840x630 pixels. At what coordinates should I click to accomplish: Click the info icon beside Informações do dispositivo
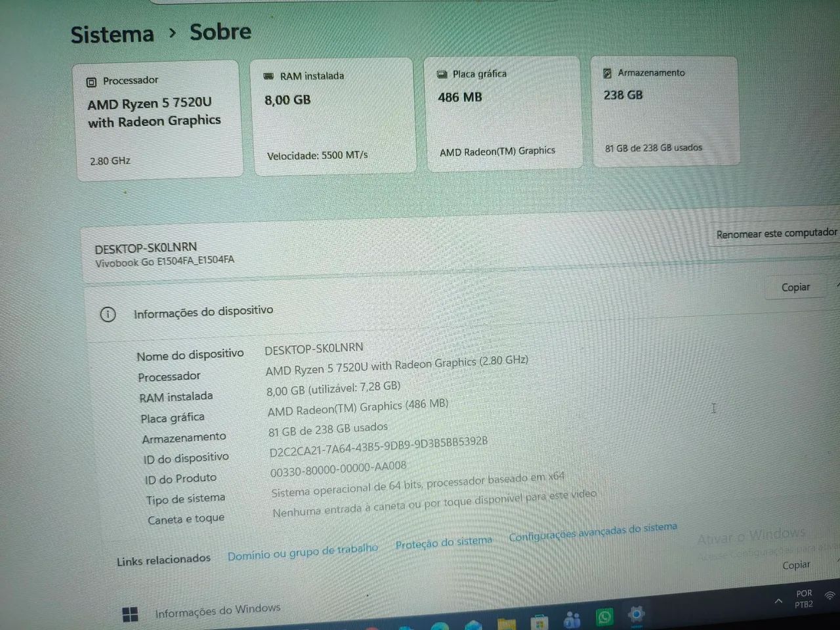[108, 314]
